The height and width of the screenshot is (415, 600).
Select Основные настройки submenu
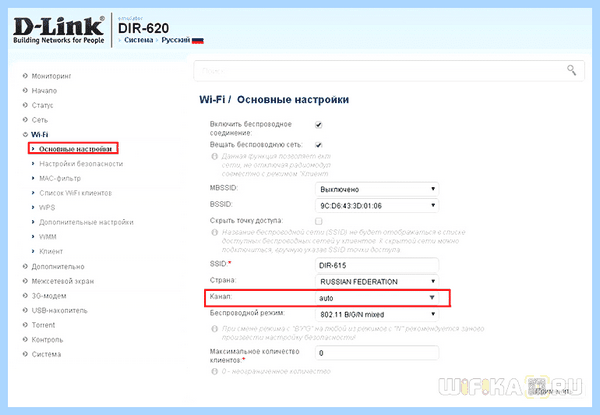pos(75,149)
